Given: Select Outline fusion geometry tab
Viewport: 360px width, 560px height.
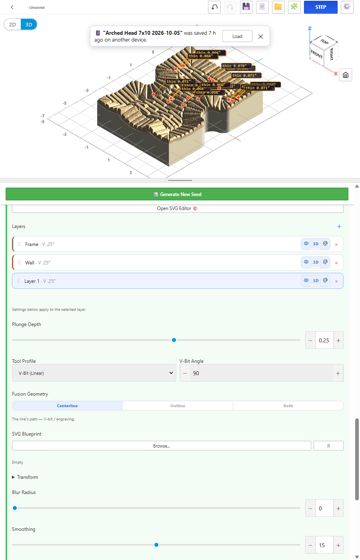Looking at the screenshot, I should coord(178,406).
